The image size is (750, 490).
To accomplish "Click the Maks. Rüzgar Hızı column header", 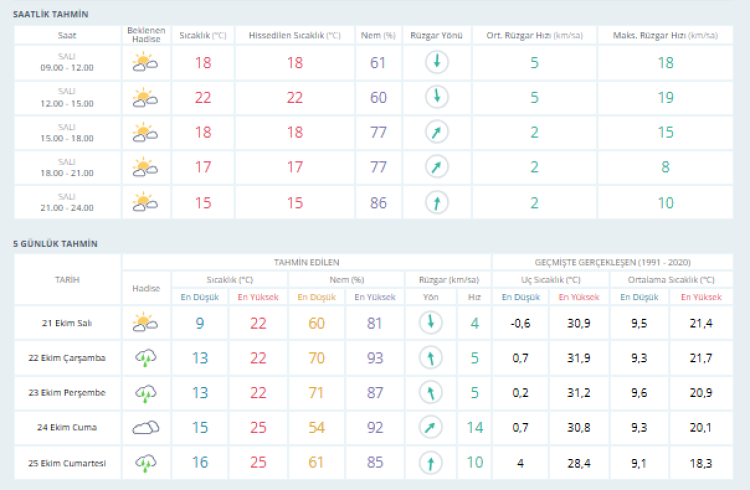I will [x=665, y=34].
